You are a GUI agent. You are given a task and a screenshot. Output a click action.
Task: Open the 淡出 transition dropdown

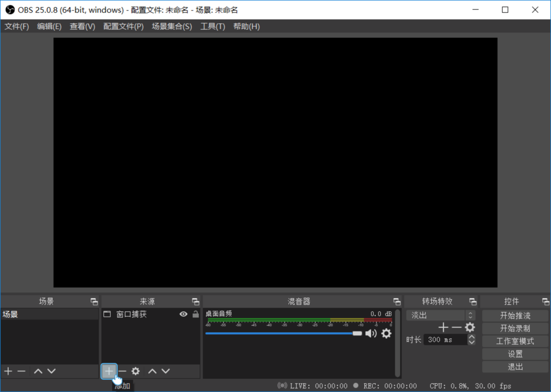441,316
